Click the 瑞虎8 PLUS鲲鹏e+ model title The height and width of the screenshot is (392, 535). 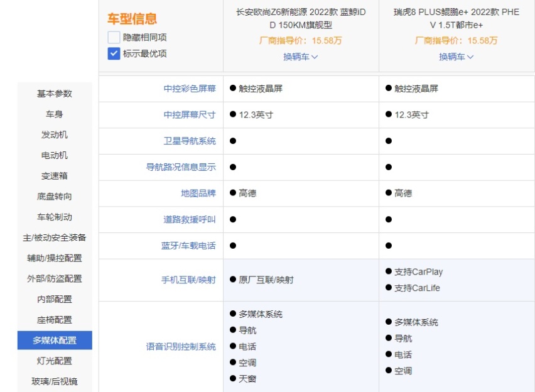coord(456,18)
